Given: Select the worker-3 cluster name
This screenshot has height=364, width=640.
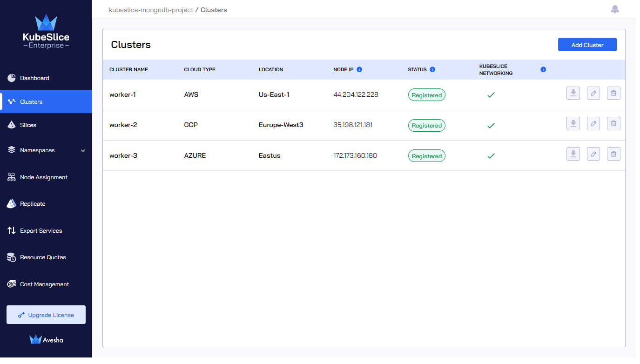Looking at the screenshot, I should (123, 155).
